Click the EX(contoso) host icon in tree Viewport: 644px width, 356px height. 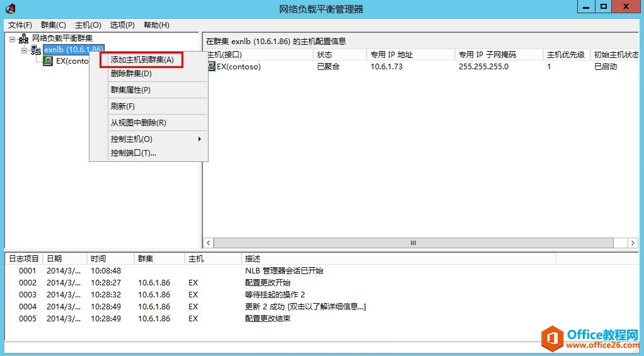pyautogui.click(x=48, y=61)
